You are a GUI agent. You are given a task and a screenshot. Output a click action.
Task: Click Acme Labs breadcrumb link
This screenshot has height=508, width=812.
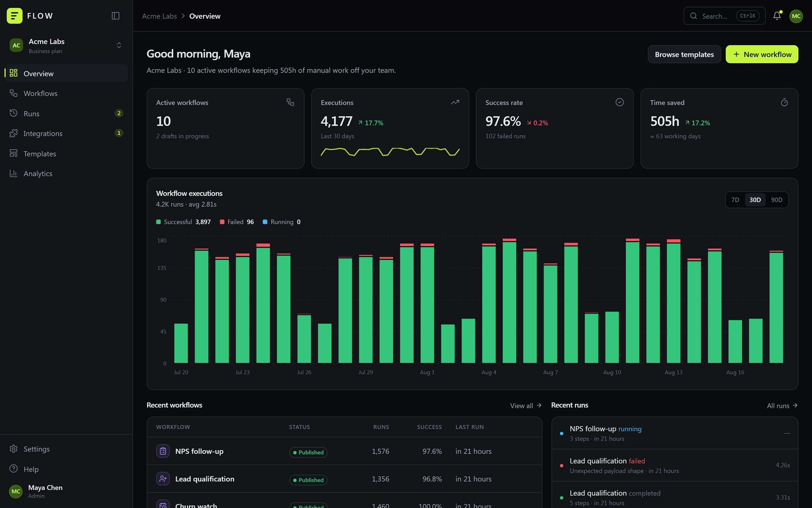pyautogui.click(x=159, y=16)
